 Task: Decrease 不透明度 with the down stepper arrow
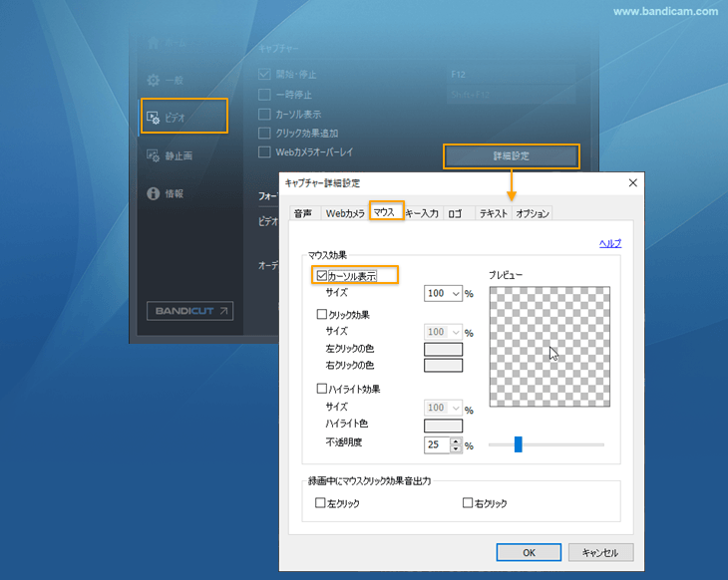point(456,448)
